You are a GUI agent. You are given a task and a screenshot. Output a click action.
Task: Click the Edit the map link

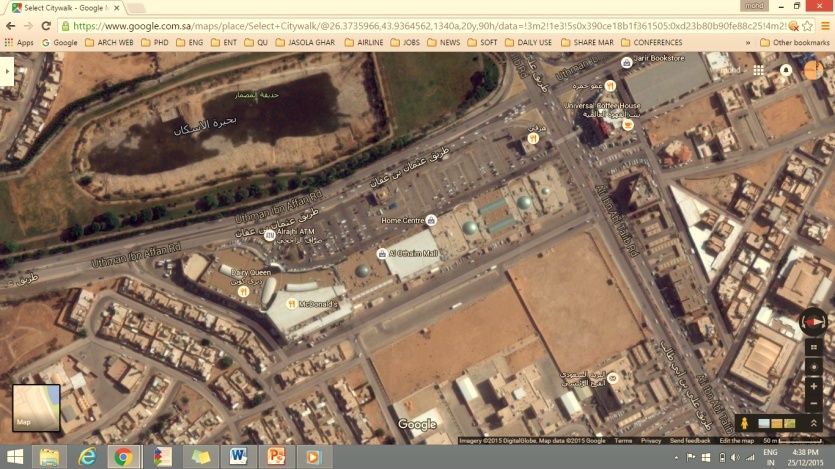tap(736, 440)
